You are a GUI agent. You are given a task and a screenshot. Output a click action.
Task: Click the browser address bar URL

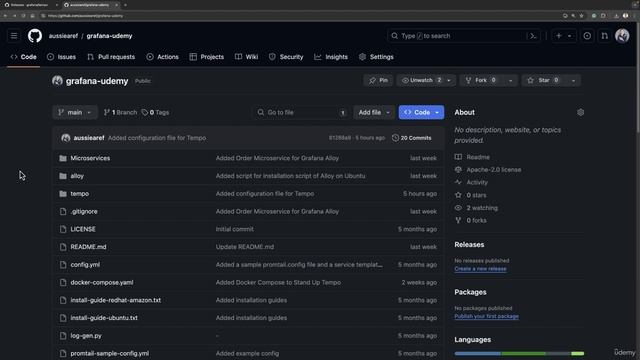(85, 16)
